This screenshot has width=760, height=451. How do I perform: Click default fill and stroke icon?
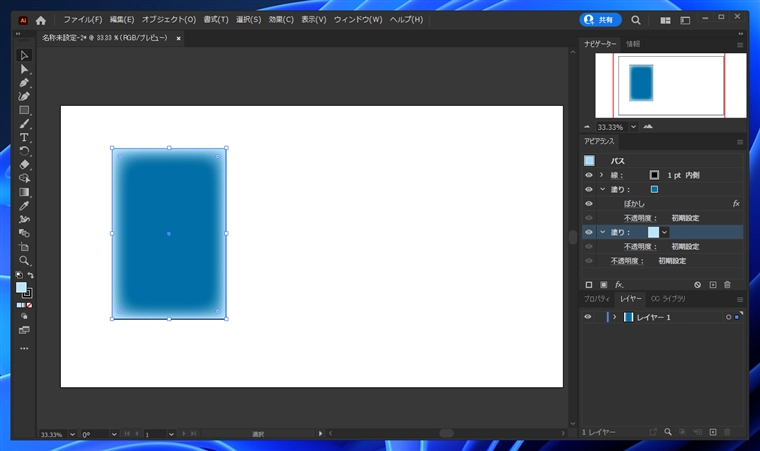[x=19, y=275]
